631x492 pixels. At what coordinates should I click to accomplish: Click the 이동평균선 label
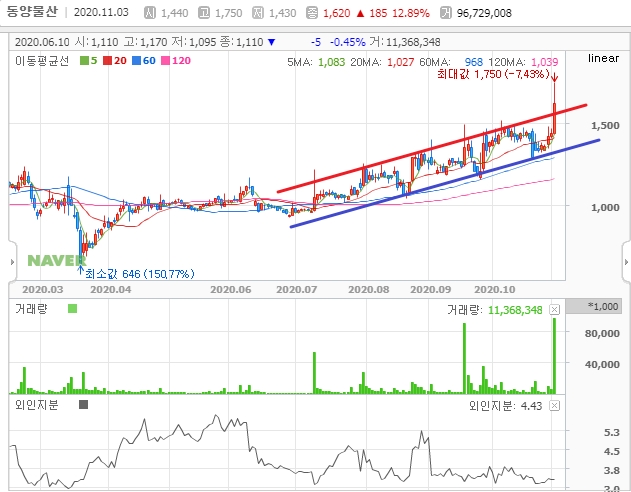pyautogui.click(x=42, y=61)
